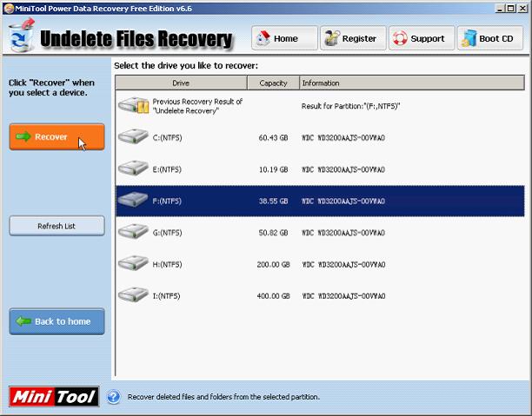Click the WDC info text in I: row
This screenshot has height=416, width=532.
(x=343, y=296)
